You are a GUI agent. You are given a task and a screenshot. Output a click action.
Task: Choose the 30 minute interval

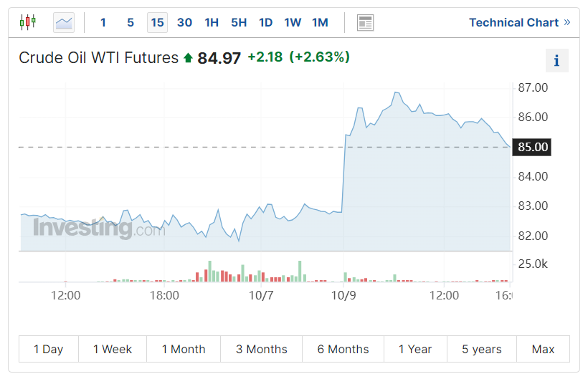point(184,22)
